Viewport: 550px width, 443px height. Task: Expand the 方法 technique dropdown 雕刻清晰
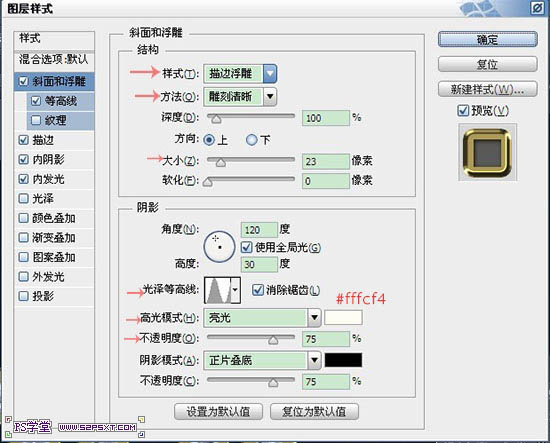(x=240, y=96)
